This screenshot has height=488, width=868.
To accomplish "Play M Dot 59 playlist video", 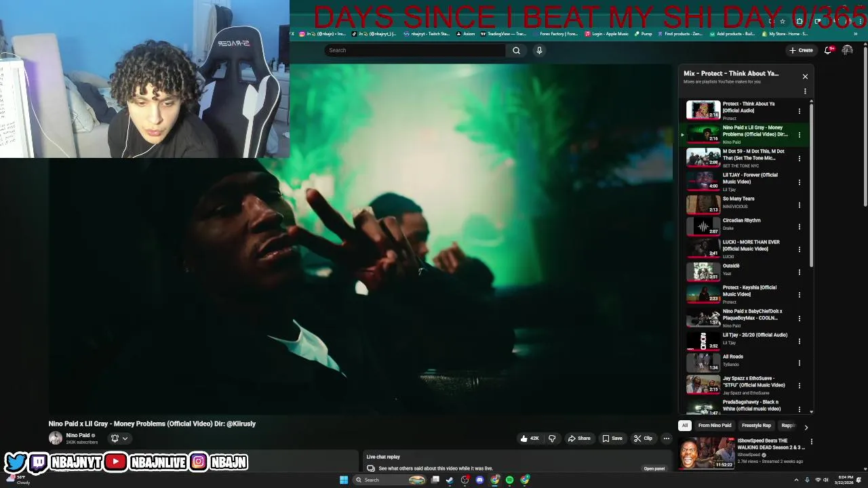I will click(703, 158).
